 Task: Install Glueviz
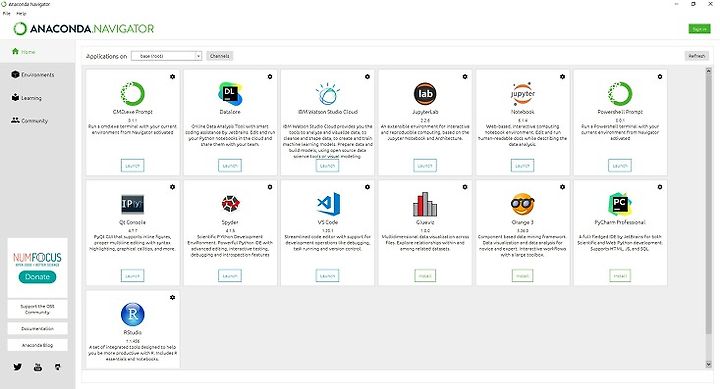click(425, 276)
